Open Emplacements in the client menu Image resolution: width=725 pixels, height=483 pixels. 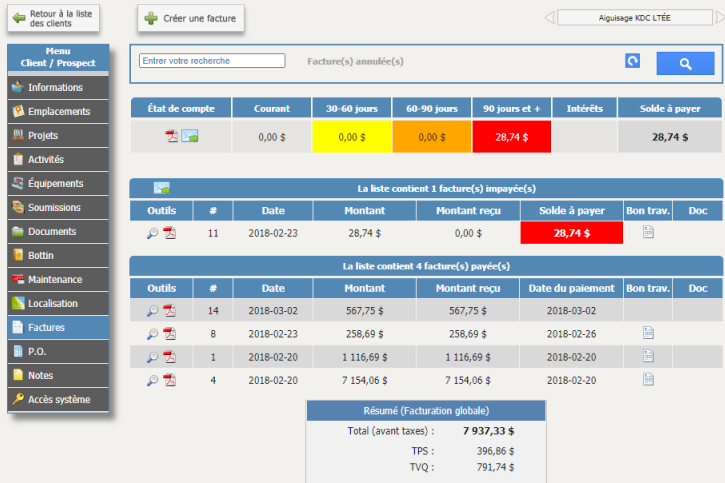tap(58, 111)
